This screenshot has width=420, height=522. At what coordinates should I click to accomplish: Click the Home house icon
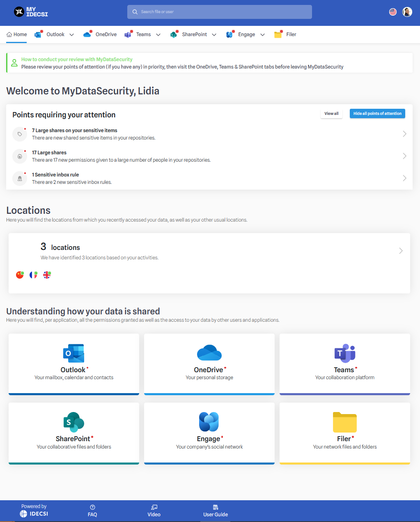(9, 34)
